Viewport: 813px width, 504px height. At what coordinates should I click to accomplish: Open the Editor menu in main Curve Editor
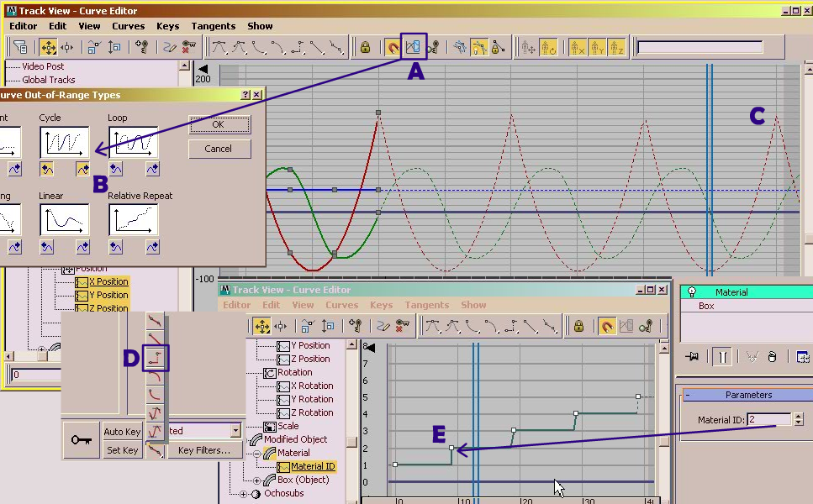(23, 26)
